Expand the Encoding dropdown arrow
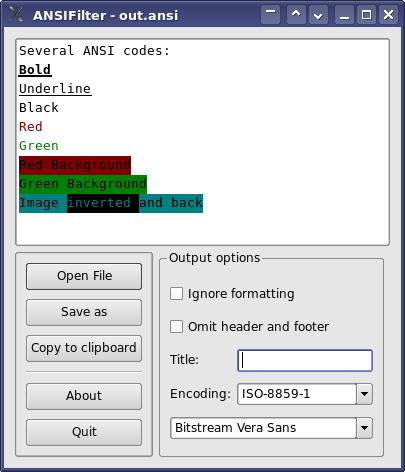The image size is (405, 472). (364, 394)
